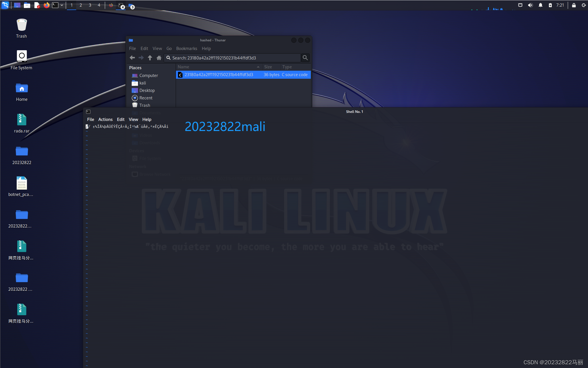Expand the terminal launcher dropdown arrow

[x=62, y=5]
